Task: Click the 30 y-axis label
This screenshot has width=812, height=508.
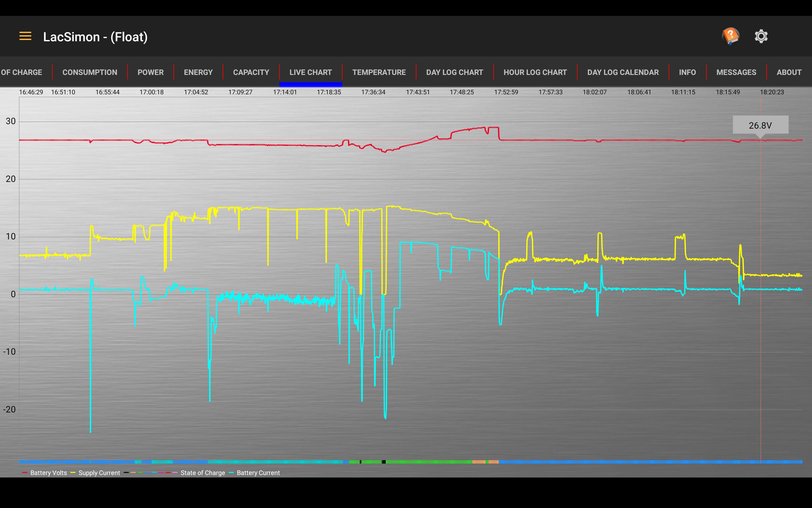Action: pyautogui.click(x=11, y=121)
